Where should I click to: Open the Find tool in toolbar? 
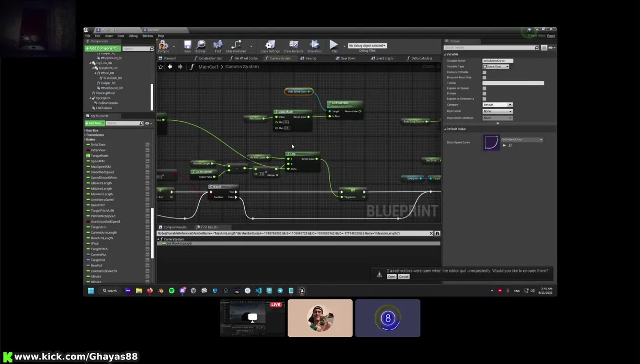tap(218, 45)
